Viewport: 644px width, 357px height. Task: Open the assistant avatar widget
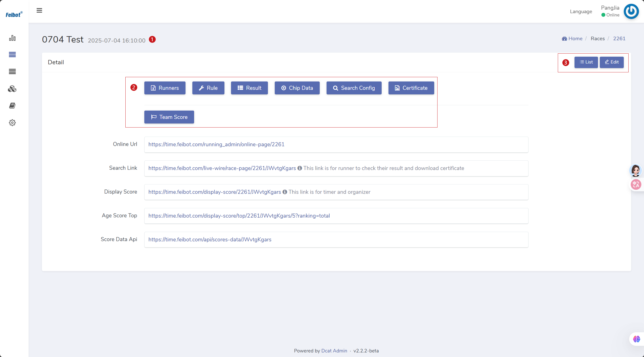[635, 170]
